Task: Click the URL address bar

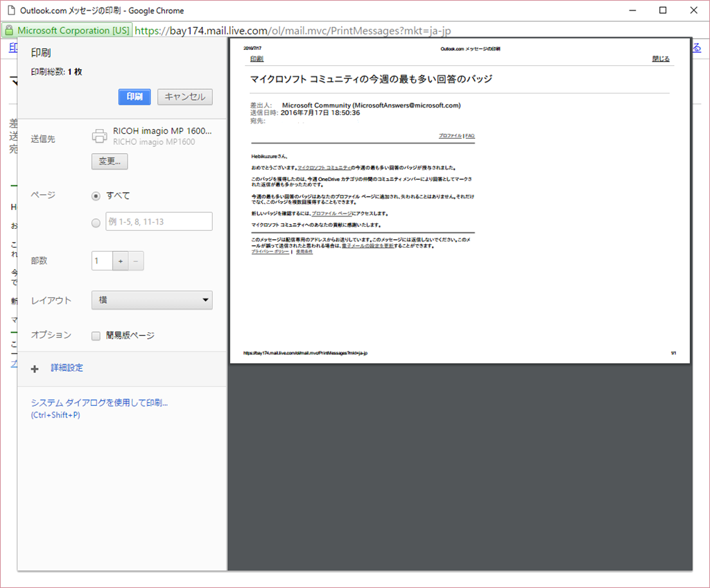Action: (x=293, y=31)
